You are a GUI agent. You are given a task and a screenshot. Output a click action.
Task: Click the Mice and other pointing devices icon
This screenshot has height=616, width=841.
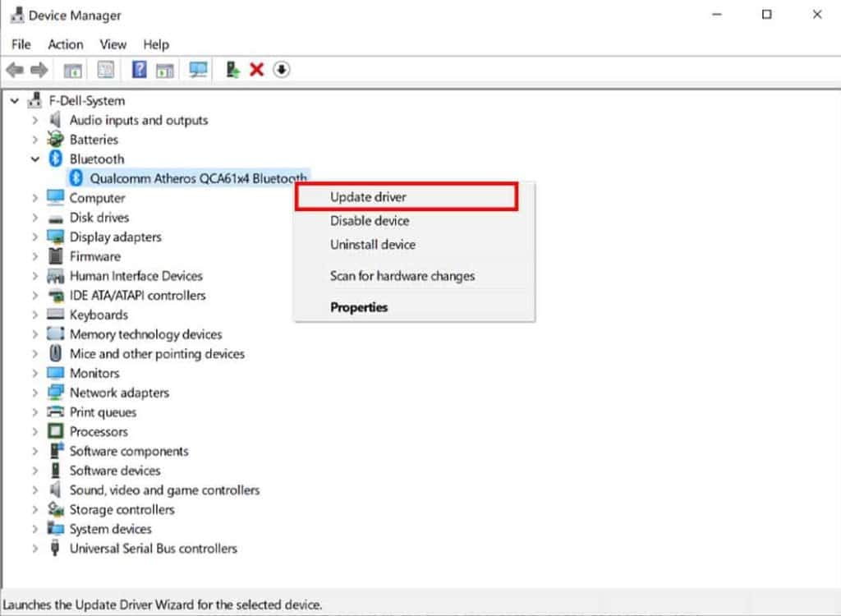(x=55, y=353)
